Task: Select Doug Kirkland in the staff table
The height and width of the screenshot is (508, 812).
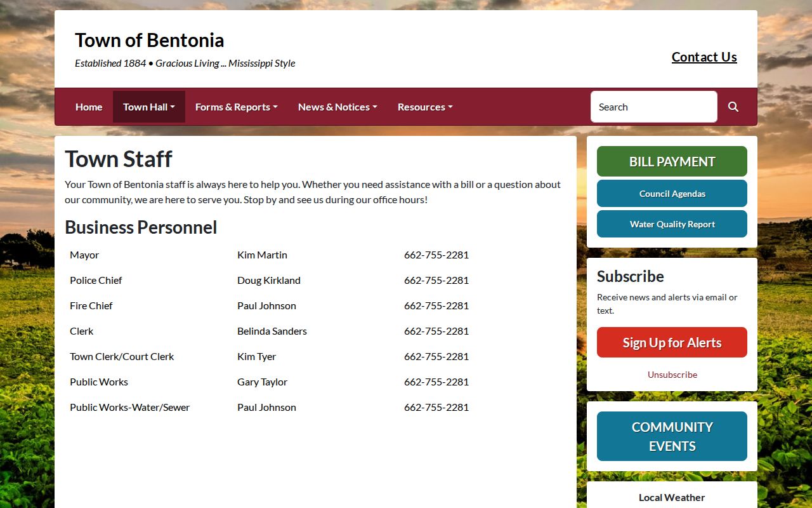Action: [269, 280]
